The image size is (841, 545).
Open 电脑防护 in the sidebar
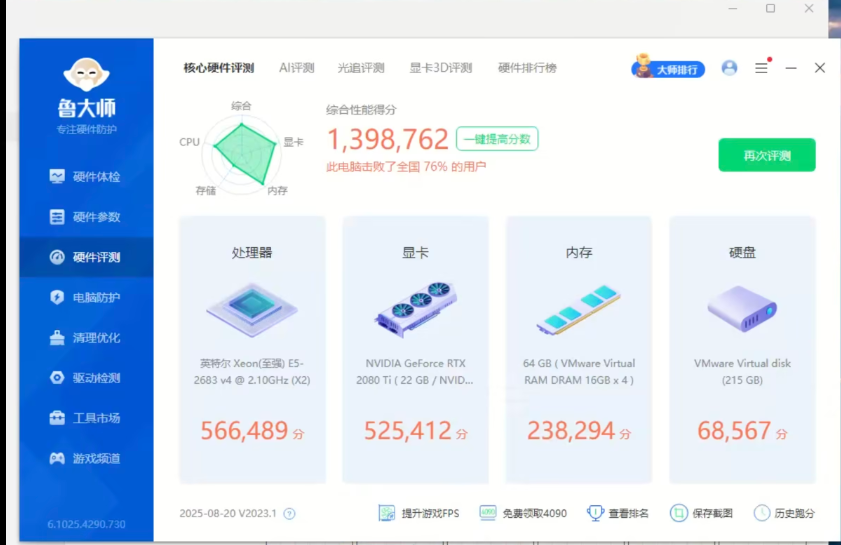click(x=86, y=297)
